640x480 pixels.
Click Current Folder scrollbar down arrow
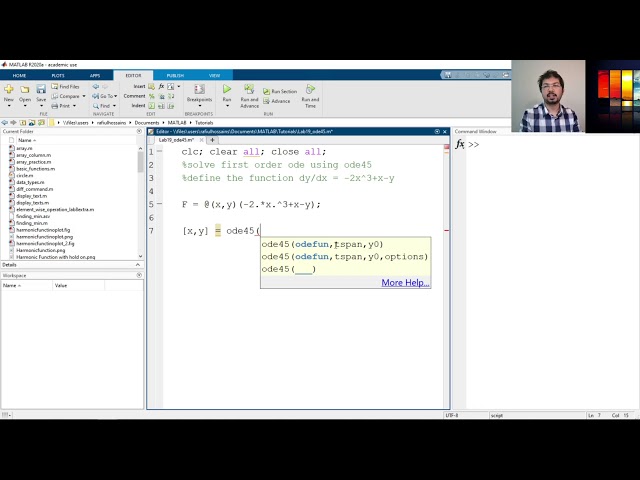tap(140, 256)
